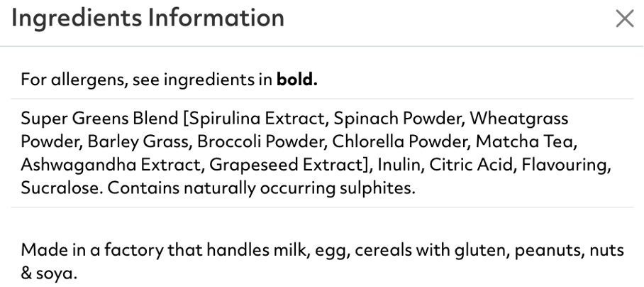The image size is (644, 287).
Task: Click the 'Ashwagandha Extract' ingredient
Action: tap(111, 165)
